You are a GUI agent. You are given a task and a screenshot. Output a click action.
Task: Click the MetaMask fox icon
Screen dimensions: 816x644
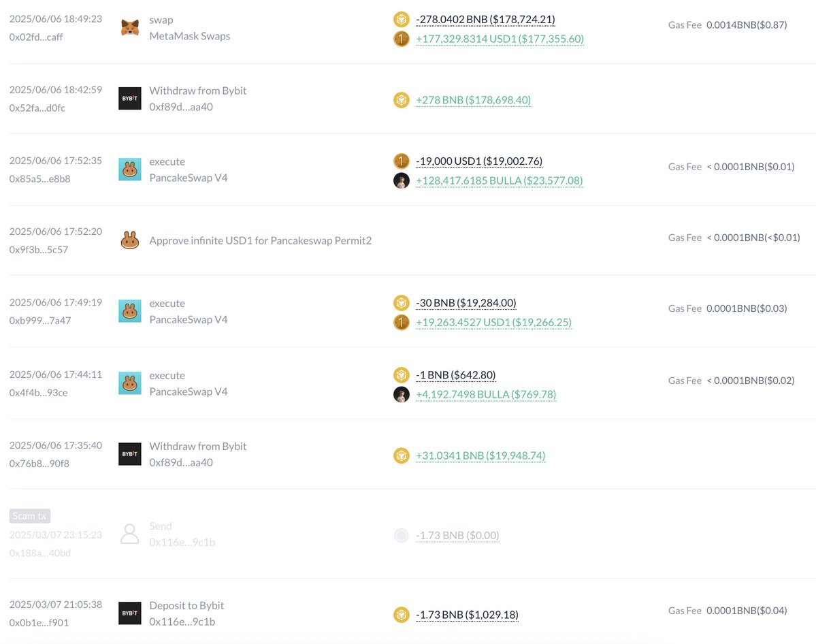129,27
